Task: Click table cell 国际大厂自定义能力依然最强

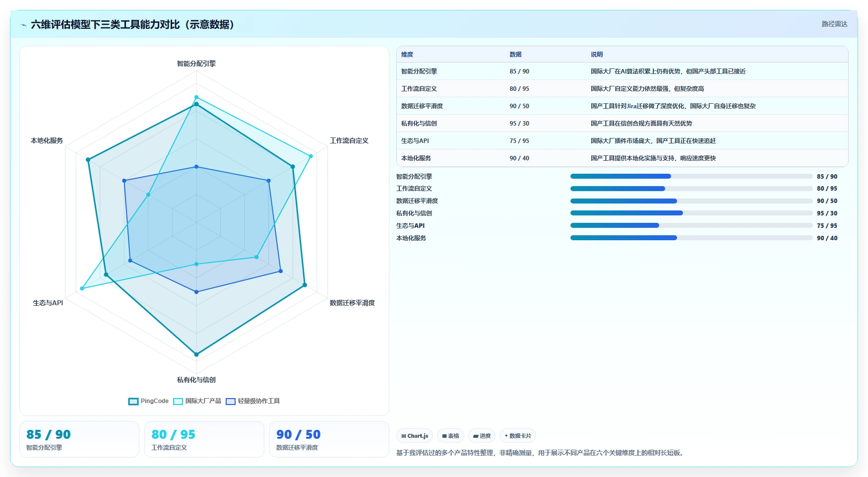Action: tap(647, 89)
